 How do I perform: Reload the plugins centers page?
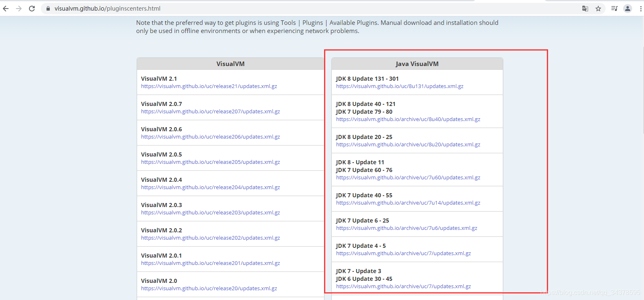[32, 9]
